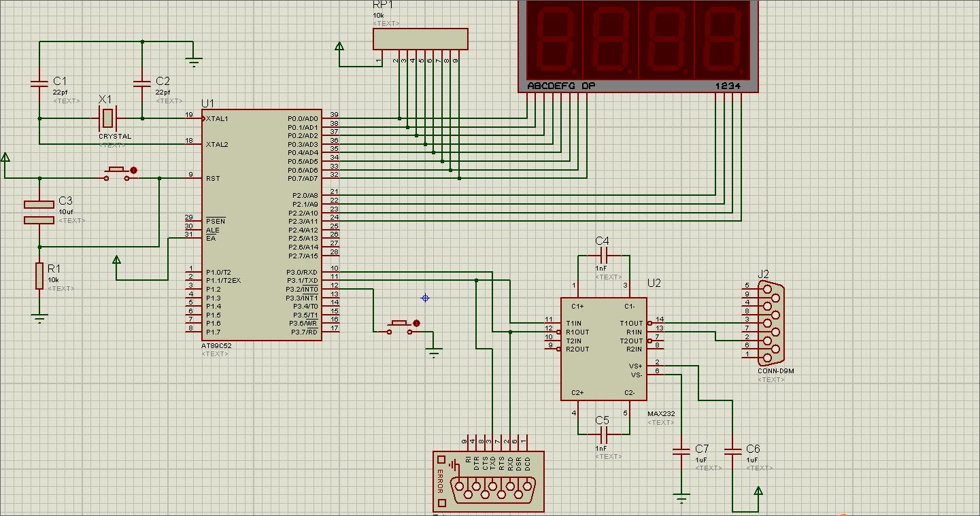Click the blue origin marker crosshair
The height and width of the screenshot is (516, 980).
tap(425, 298)
